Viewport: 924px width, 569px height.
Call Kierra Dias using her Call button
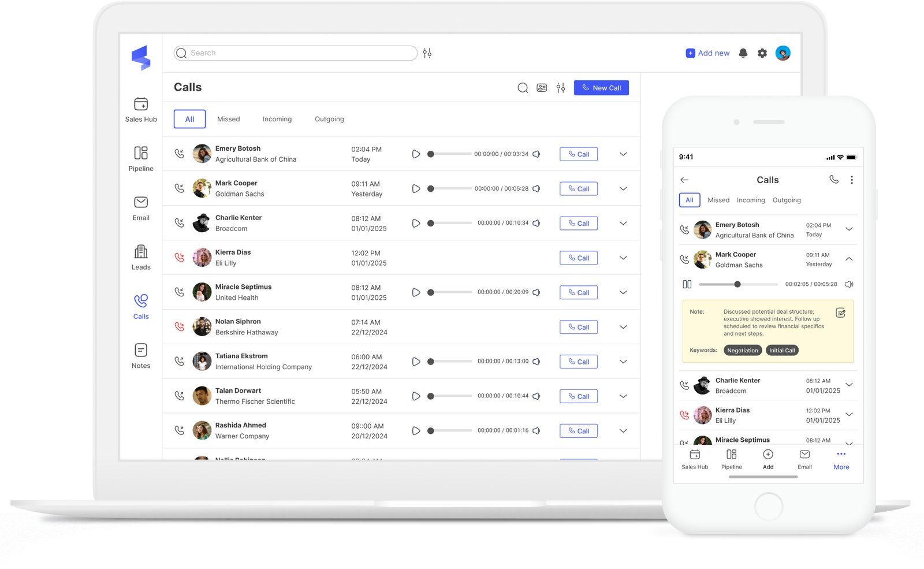pos(578,258)
